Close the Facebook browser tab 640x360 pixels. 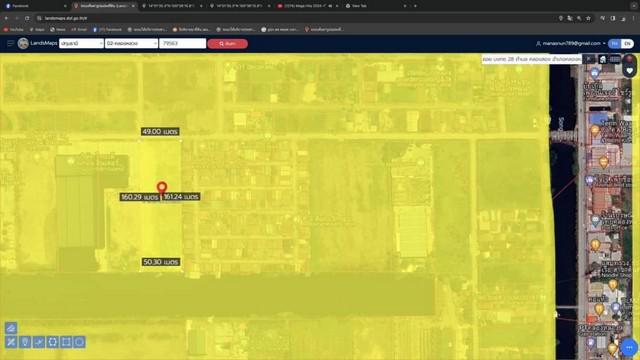click(65, 6)
